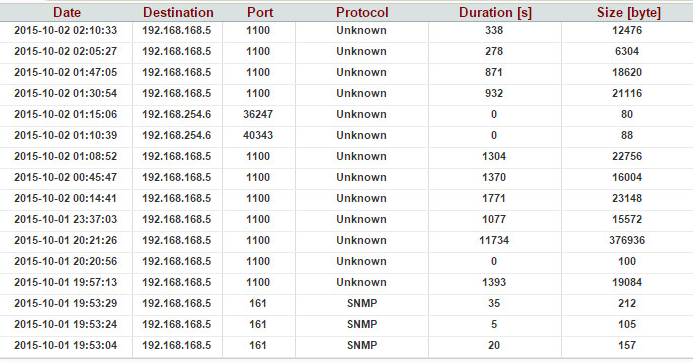Click port value 40343
This screenshot has width=693, height=362.
pos(258,135)
